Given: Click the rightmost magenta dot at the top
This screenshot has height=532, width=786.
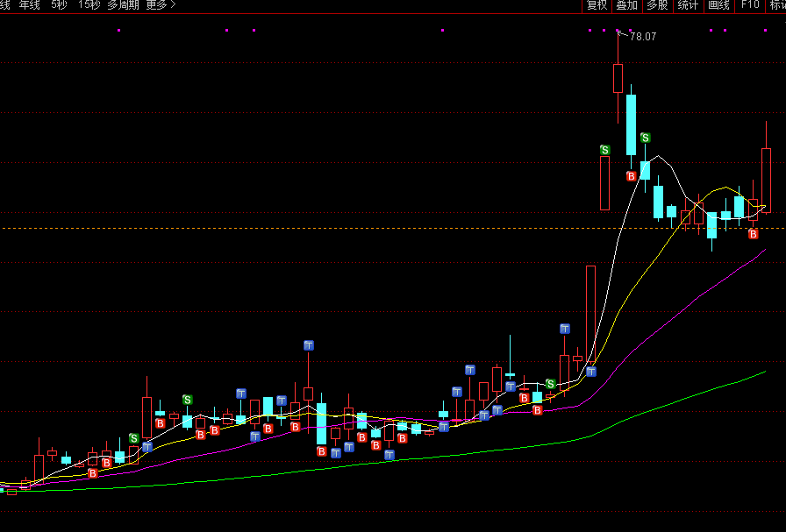Looking at the screenshot, I should [x=766, y=31].
